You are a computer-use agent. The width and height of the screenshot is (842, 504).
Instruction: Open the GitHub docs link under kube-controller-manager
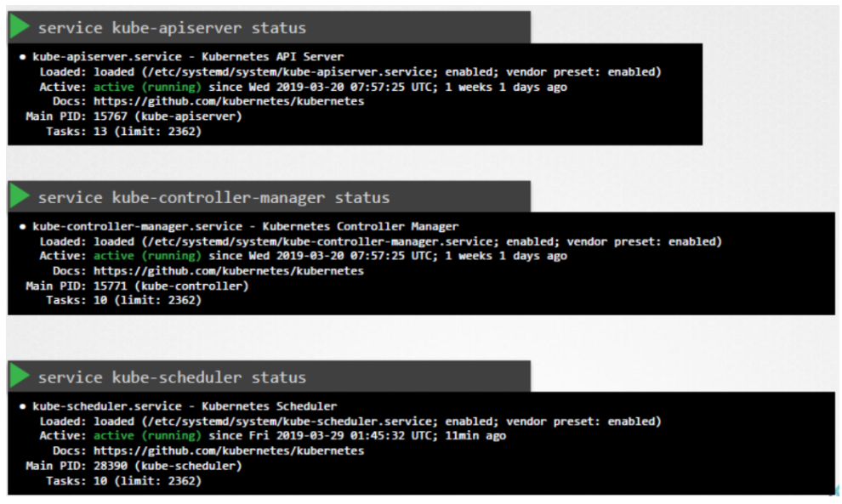coord(228,271)
